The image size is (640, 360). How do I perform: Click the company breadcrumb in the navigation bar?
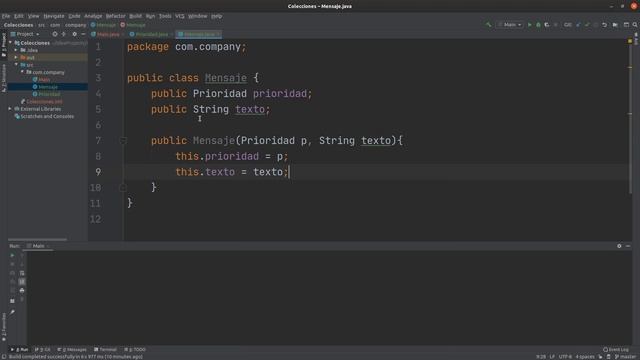76,25
